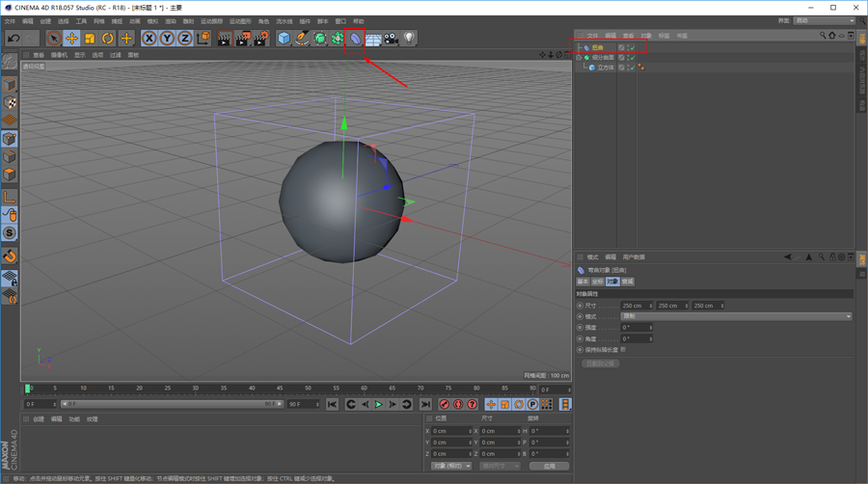
Task: Activate the Rotate tool
Action: [x=108, y=39]
